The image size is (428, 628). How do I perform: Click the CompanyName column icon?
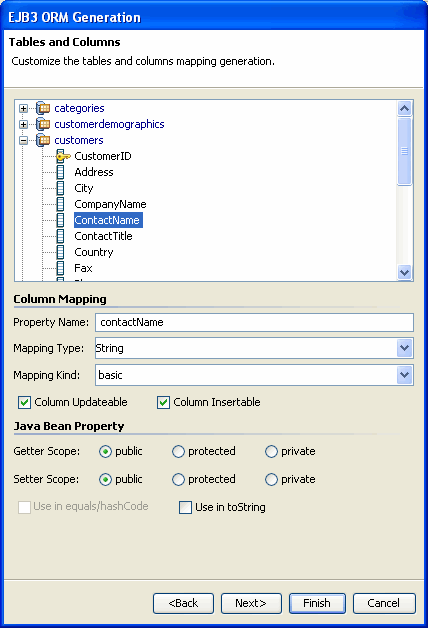click(x=60, y=204)
